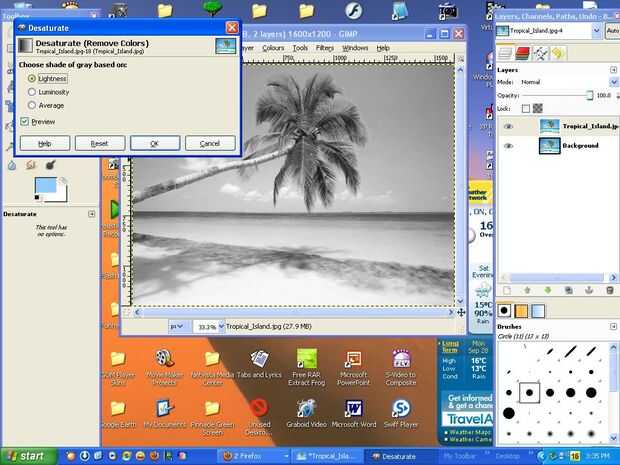Image resolution: width=620 pixels, height=465 pixels.
Task: Open the Gradients tab icon
Action: coord(538,311)
